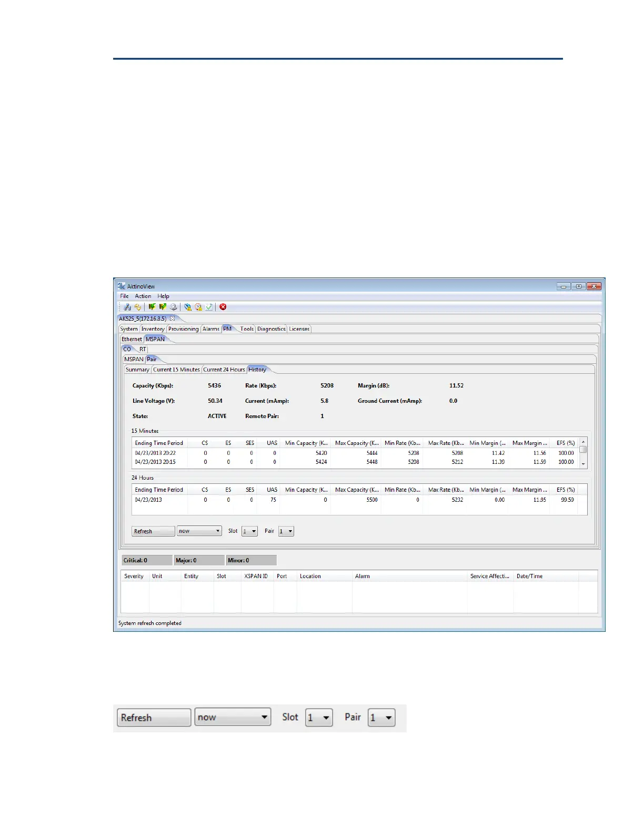The width and height of the screenshot is (644, 834).
Task: Click the 99.59 EFS value
Action: tap(567, 500)
